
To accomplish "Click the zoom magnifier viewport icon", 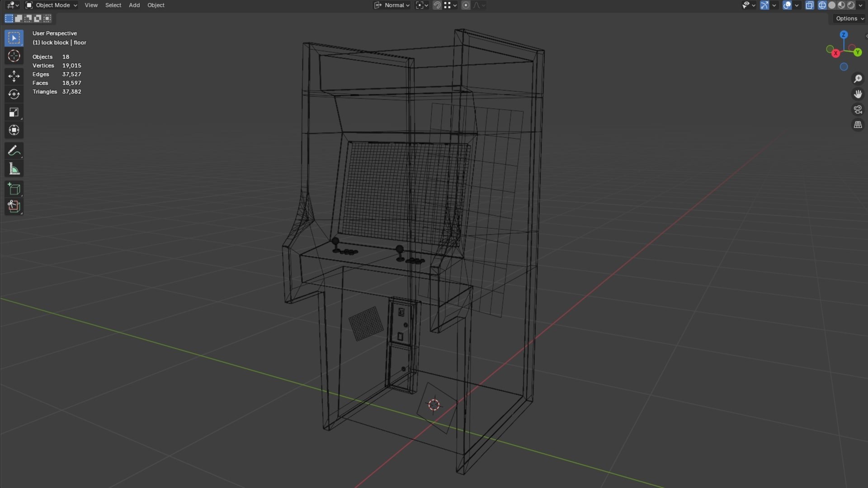I will click(x=858, y=79).
